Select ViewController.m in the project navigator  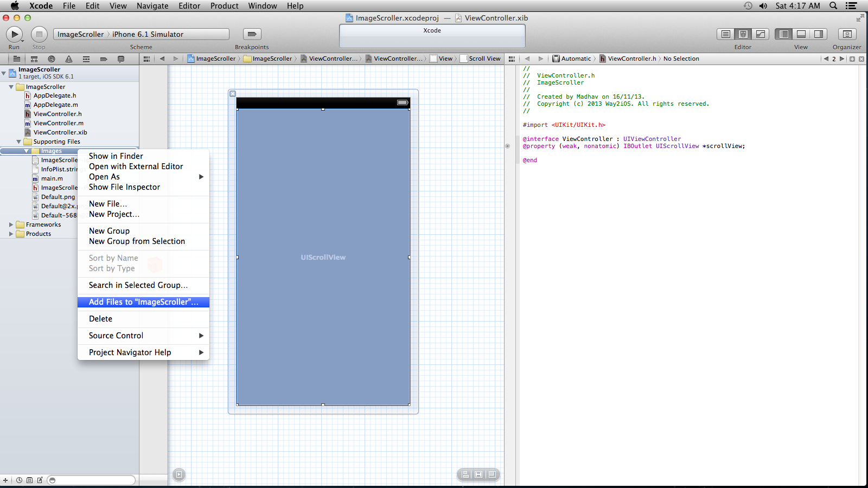[58, 123]
